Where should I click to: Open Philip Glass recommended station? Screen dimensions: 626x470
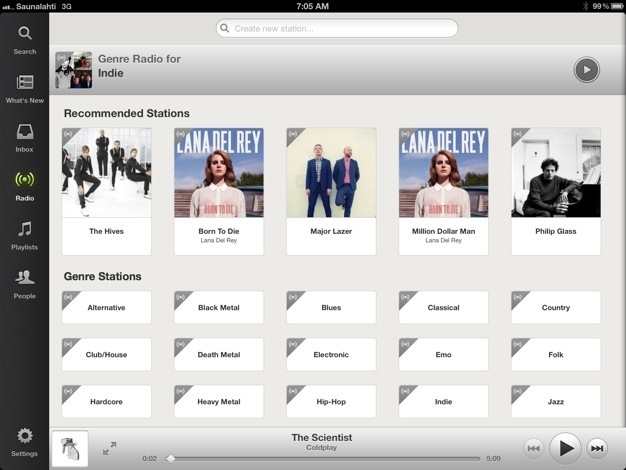pyautogui.click(x=556, y=191)
